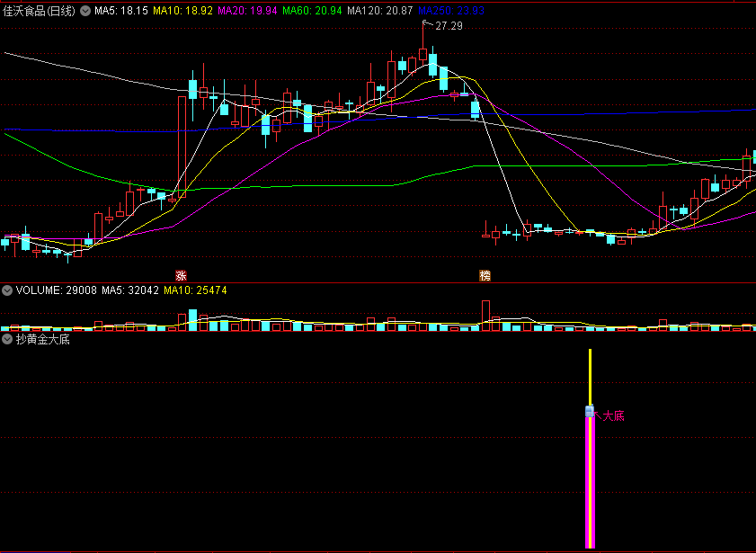The image size is (756, 553).
Task: Select the MA250: 23.93 label
Action: [451, 11]
